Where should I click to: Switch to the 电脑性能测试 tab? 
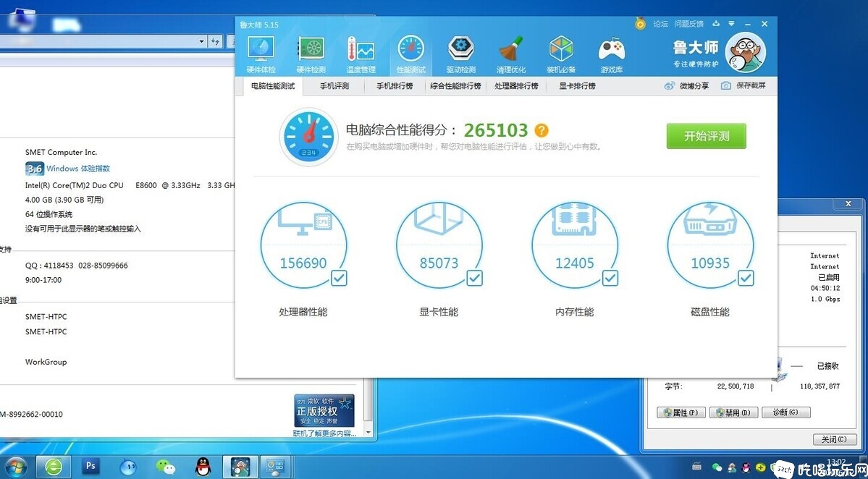point(273,86)
